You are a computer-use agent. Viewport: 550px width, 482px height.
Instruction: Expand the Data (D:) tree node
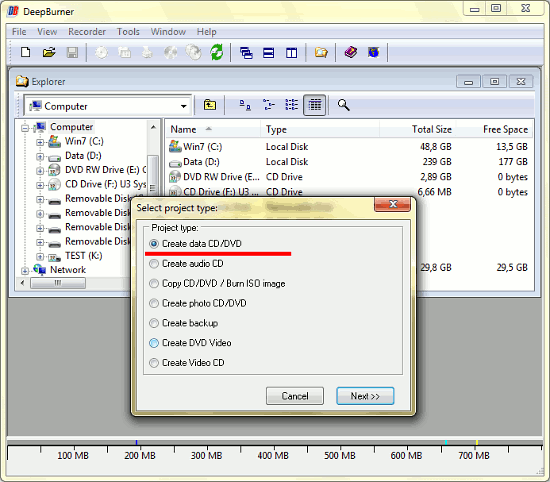pos(40,157)
